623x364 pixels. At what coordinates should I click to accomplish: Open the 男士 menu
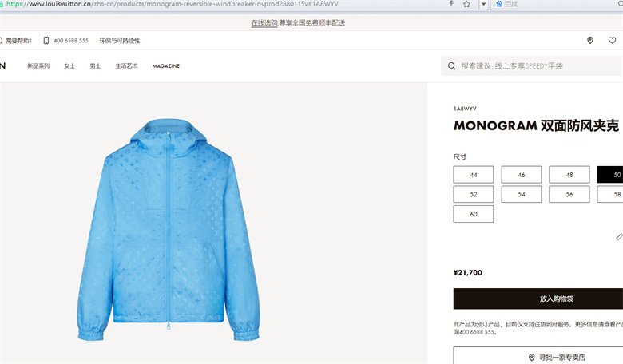(95, 66)
